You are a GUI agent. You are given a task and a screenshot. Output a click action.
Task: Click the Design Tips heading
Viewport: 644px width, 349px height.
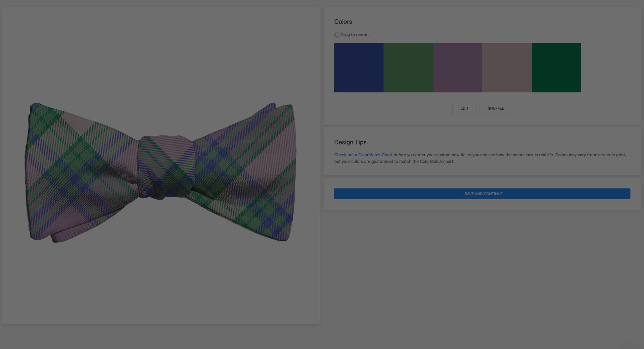[x=350, y=142]
